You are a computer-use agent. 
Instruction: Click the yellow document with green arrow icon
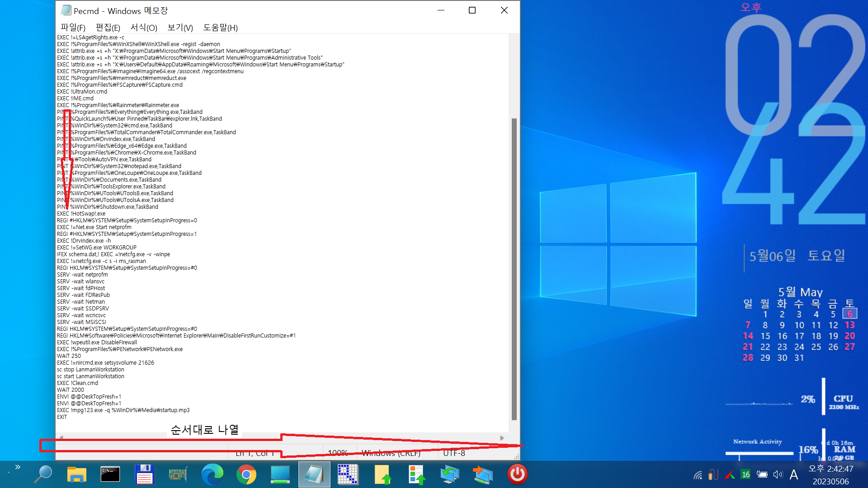pyautogui.click(x=382, y=474)
